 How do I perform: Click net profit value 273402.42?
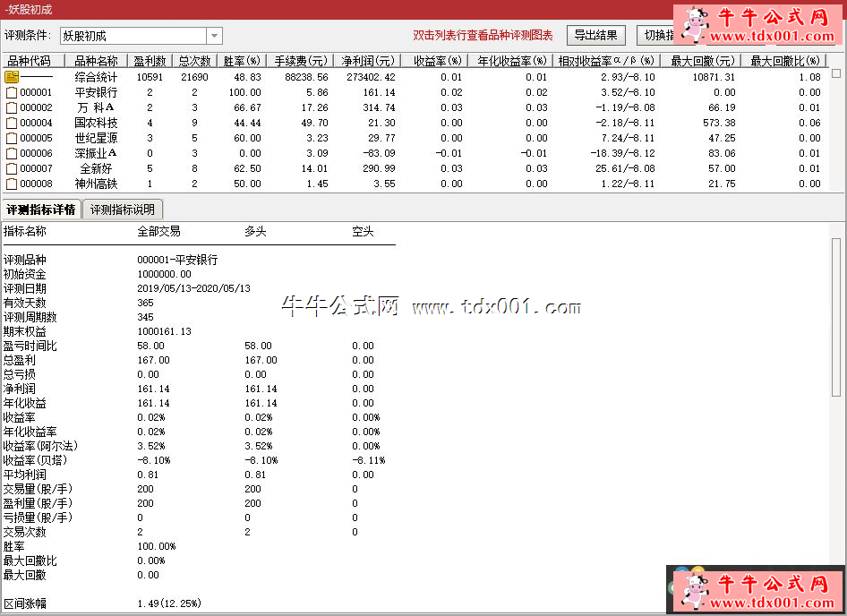coord(371,77)
